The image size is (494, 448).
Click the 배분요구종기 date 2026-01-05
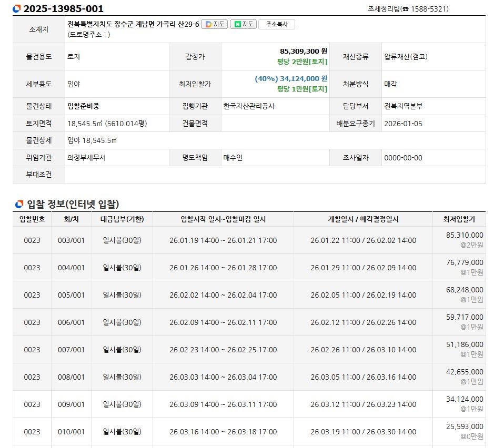pyautogui.click(x=403, y=124)
